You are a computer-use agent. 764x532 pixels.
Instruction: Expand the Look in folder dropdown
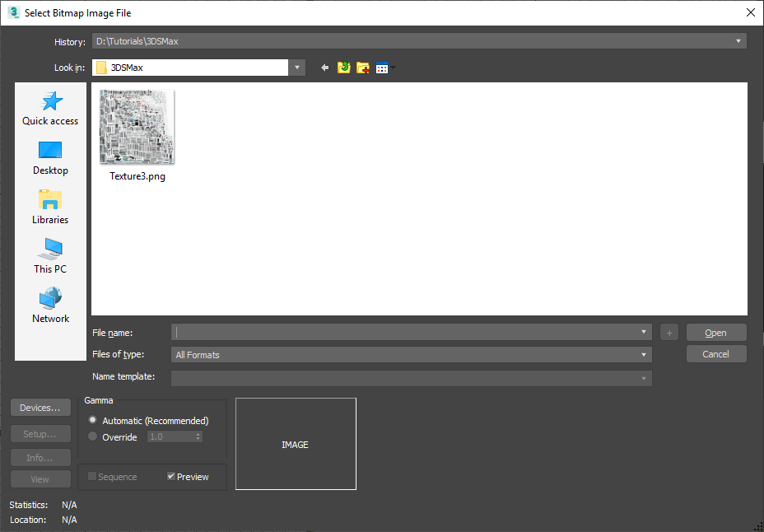point(296,68)
